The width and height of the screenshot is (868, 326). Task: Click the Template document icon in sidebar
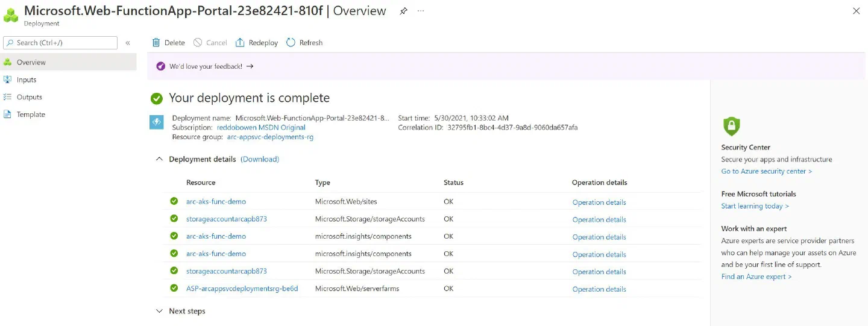(7, 114)
